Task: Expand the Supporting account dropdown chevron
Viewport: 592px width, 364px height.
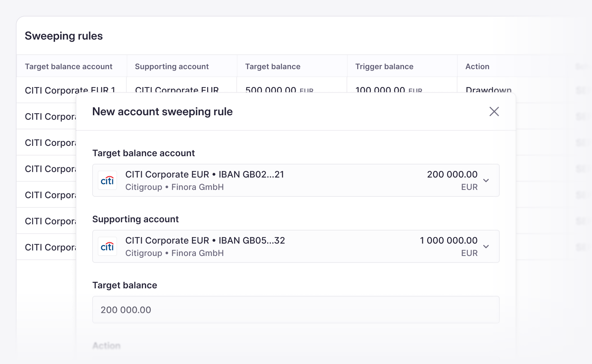Action: pyautogui.click(x=486, y=246)
